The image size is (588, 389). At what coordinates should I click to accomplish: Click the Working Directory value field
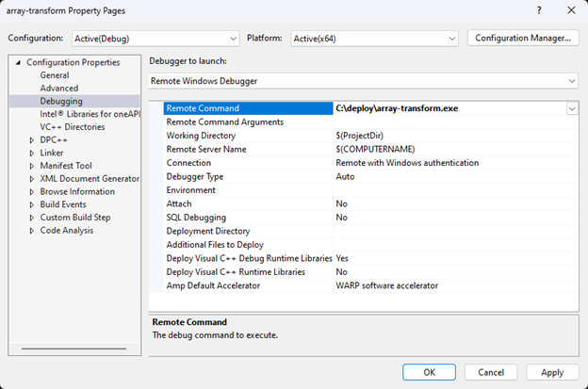[452, 136]
